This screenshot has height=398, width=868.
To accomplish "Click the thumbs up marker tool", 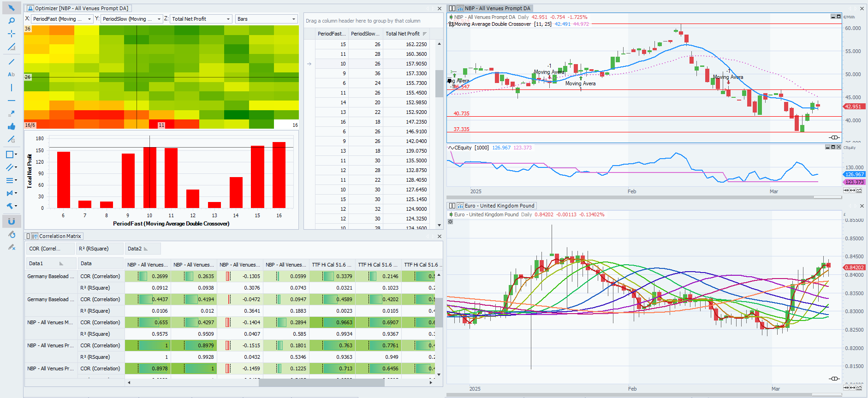I will (x=12, y=126).
